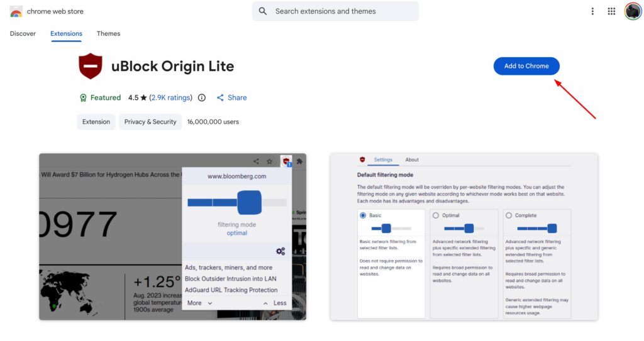644x341 pixels.
Task: Click the Add to Chrome button
Action: pyautogui.click(x=526, y=66)
